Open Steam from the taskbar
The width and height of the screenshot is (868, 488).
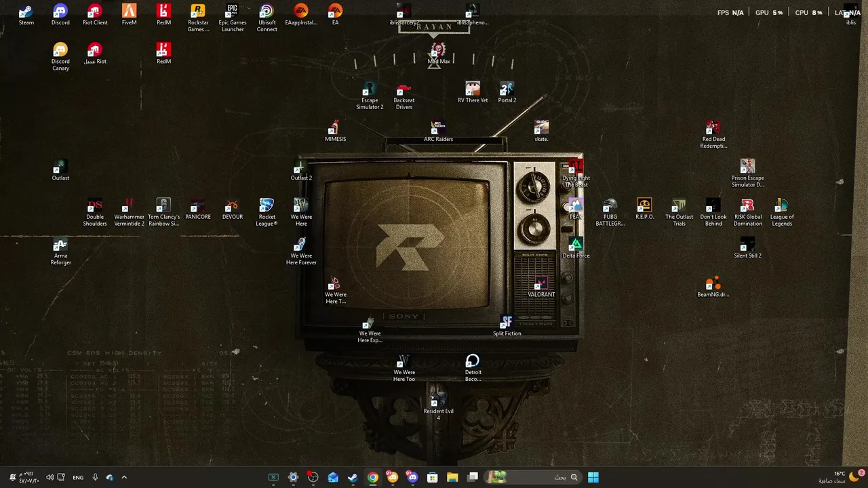click(353, 477)
